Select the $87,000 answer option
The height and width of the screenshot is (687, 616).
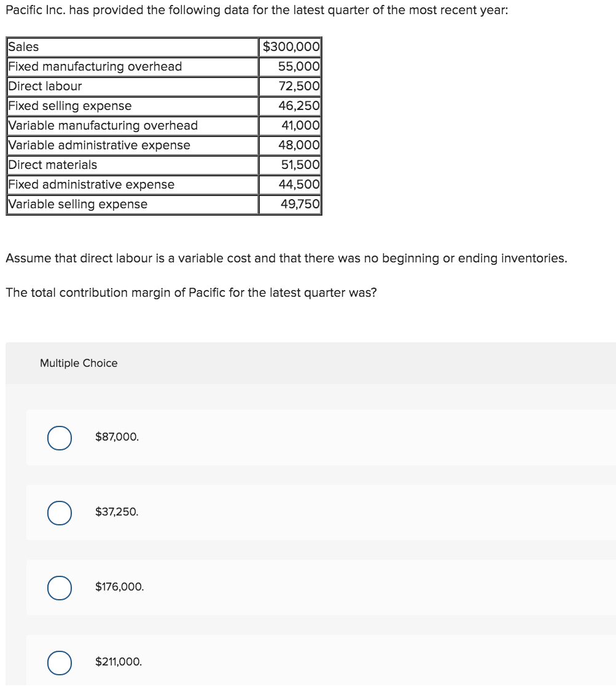point(59,438)
